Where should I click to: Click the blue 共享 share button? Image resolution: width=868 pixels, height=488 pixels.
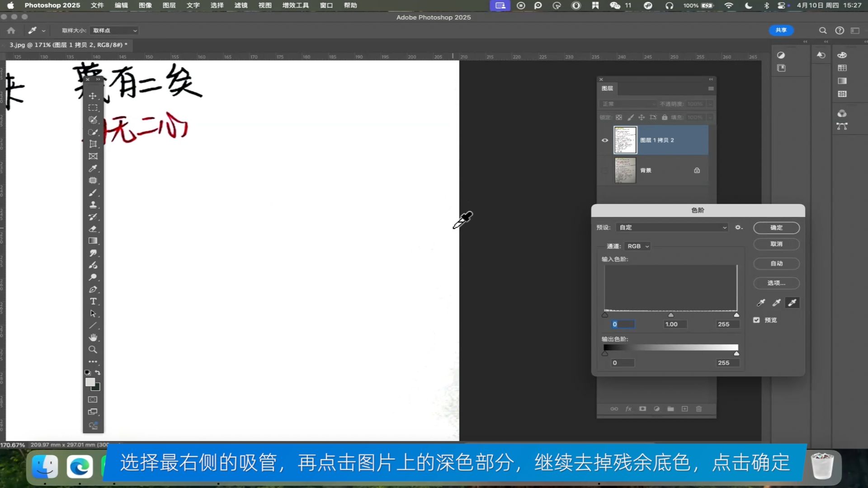point(781,30)
